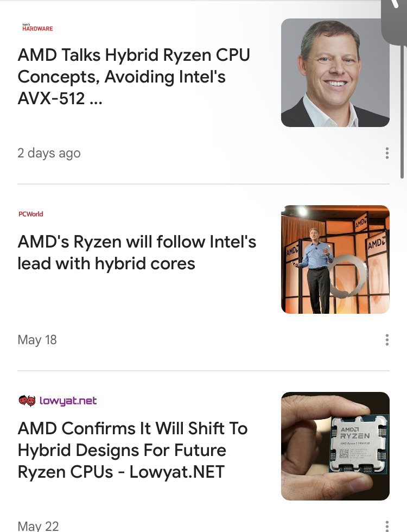Click the PCWorld source logo
The image size is (407, 532).
click(x=30, y=214)
